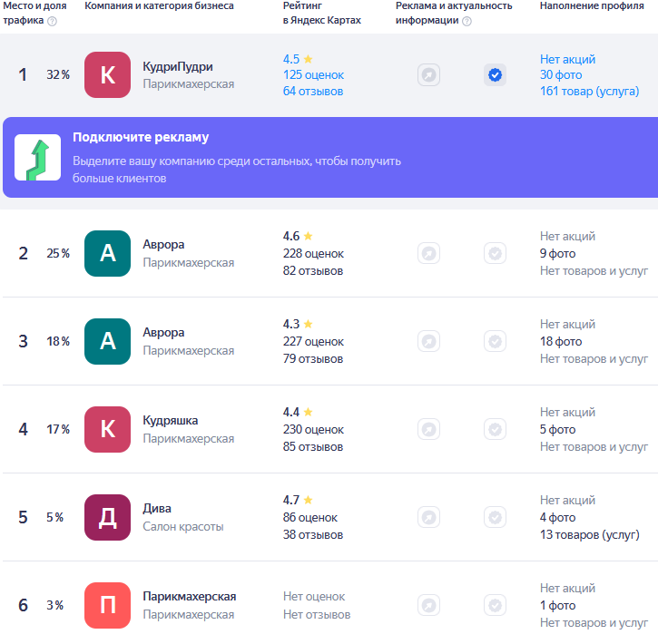Click the coral 'П' avatar of Парикмахерская
Viewport: 658px width, 644px height.
[107, 605]
